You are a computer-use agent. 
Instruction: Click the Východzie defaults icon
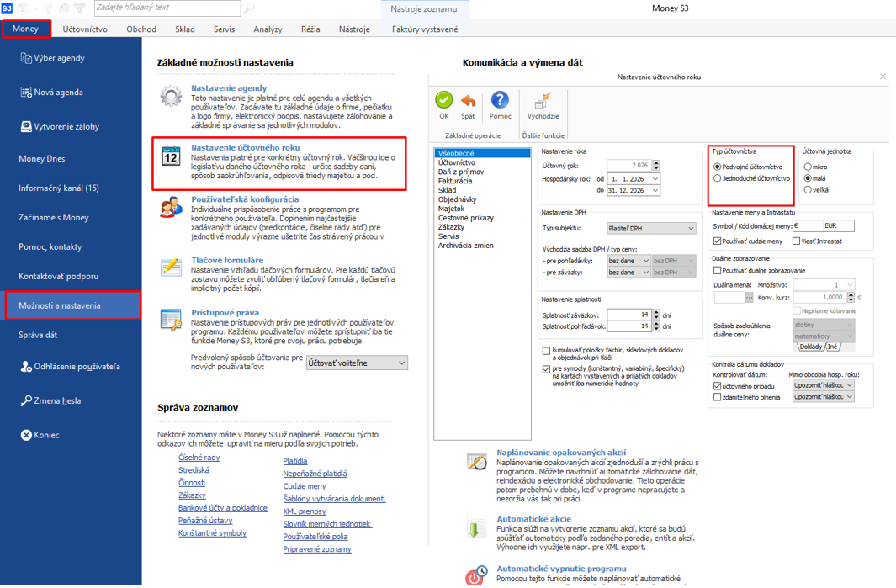[x=543, y=101]
